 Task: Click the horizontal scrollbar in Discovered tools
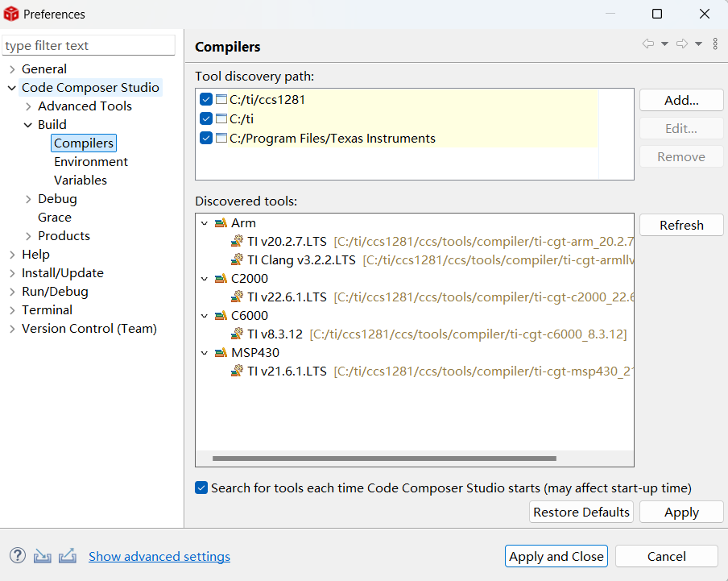(x=384, y=459)
